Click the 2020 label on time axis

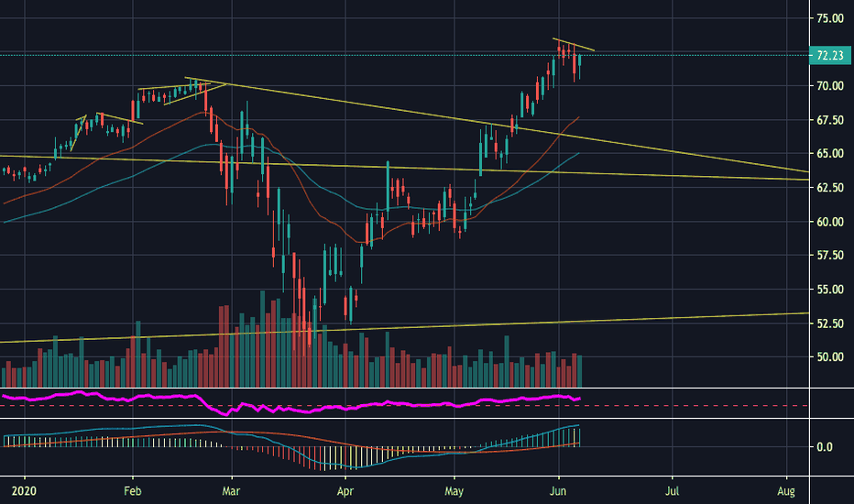pos(24,491)
